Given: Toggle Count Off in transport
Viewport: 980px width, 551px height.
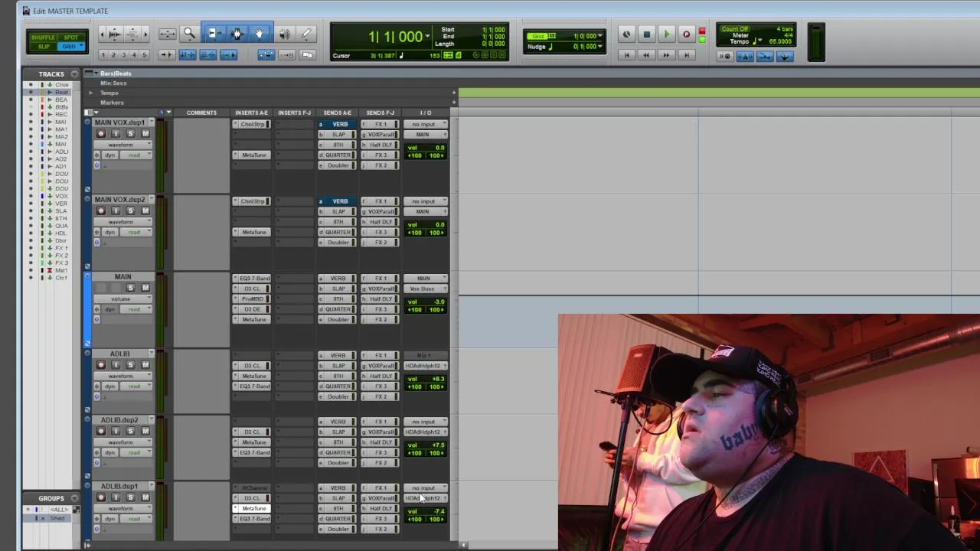Looking at the screenshot, I should [735, 29].
